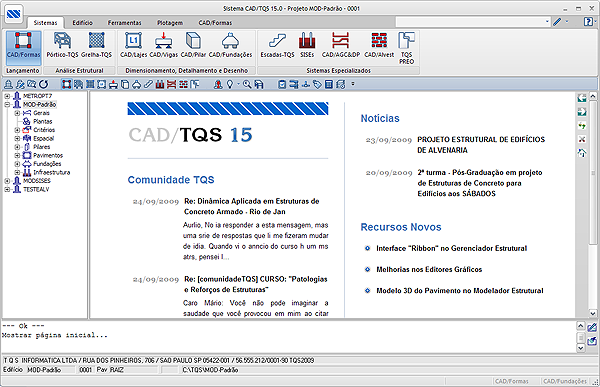Expand the Fundações tree node
The image size is (600, 387).
click(17, 164)
